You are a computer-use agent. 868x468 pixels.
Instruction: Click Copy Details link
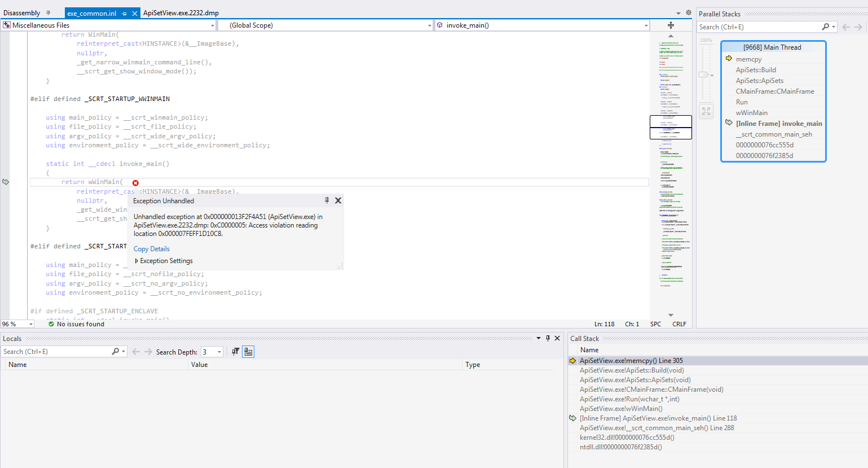click(x=151, y=249)
